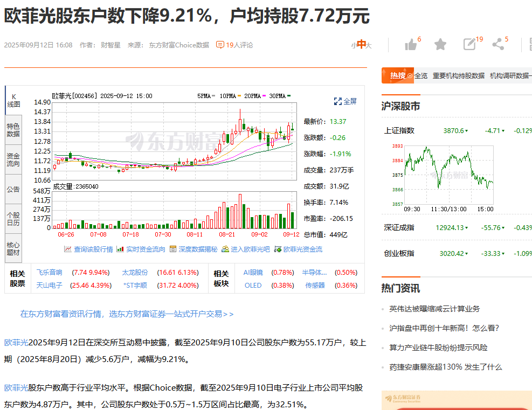This screenshot has width=532, height=410.
Task: Open related sector 传感器
Action: click(x=315, y=286)
